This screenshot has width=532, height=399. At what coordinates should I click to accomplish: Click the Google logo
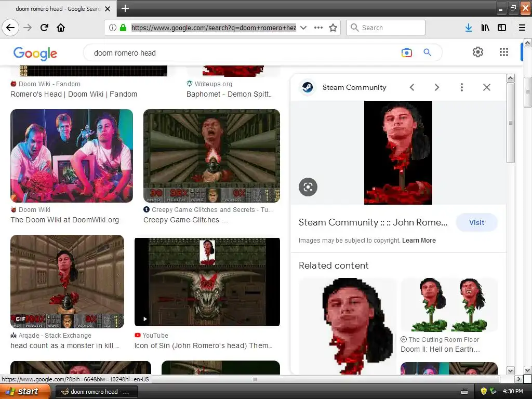tap(35, 54)
